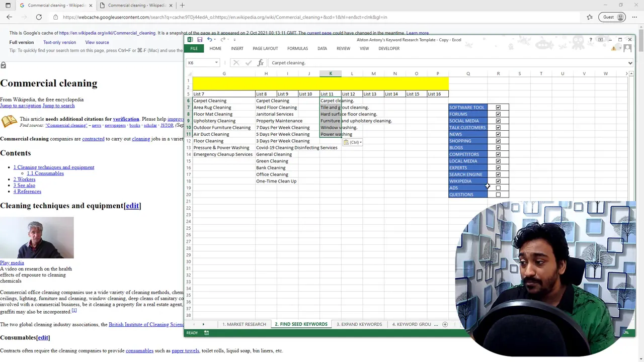This screenshot has height=362, width=644.
Task: Click the 'Full version' link
Action: [x=21, y=42]
